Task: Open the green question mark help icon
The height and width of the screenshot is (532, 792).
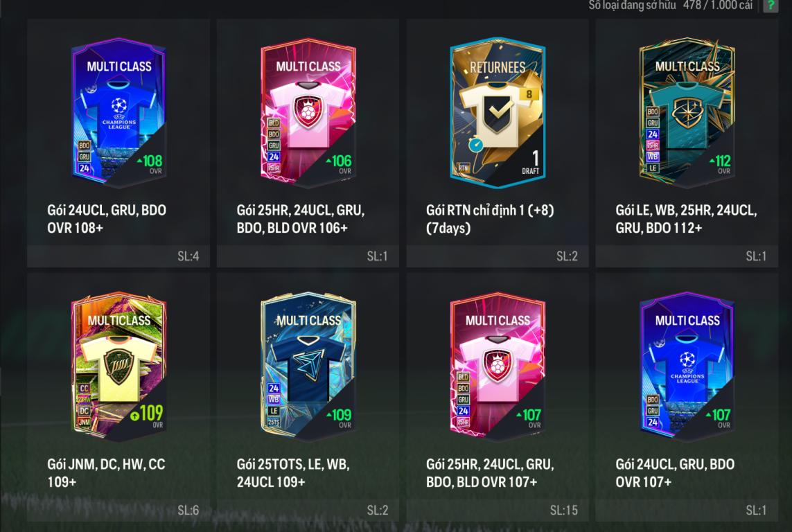Action: 771,6
